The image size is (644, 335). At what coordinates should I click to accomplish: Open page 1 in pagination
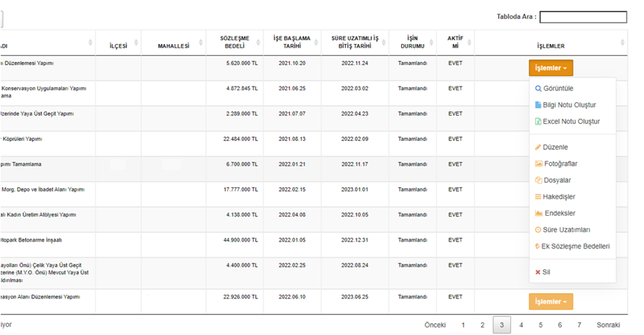(463, 325)
